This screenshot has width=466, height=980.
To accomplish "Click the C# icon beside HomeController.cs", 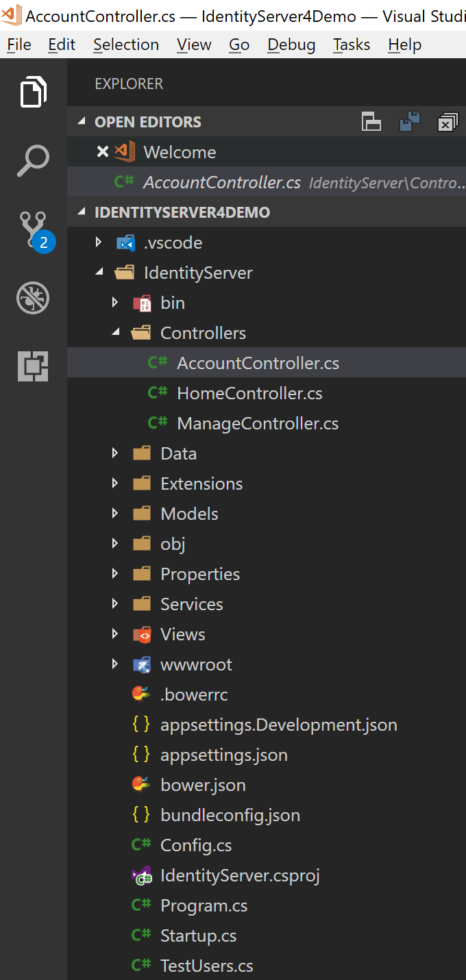I will click(158, 393).
